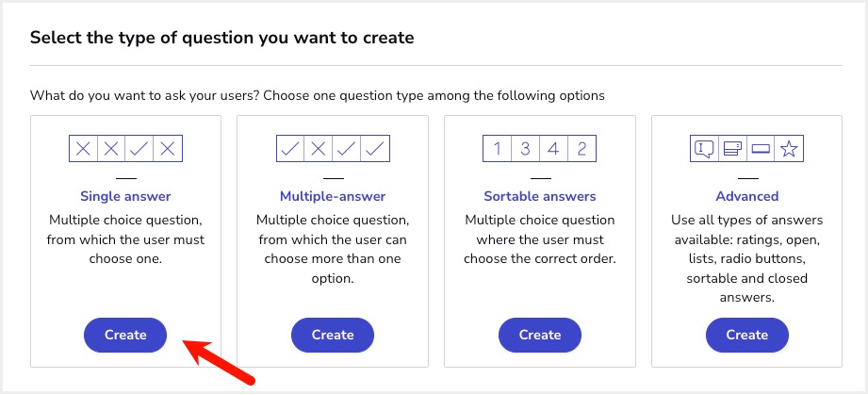This screenshot has width=868, height=395.
Task: Click the page heading about question type
Action: coord(222,38)
